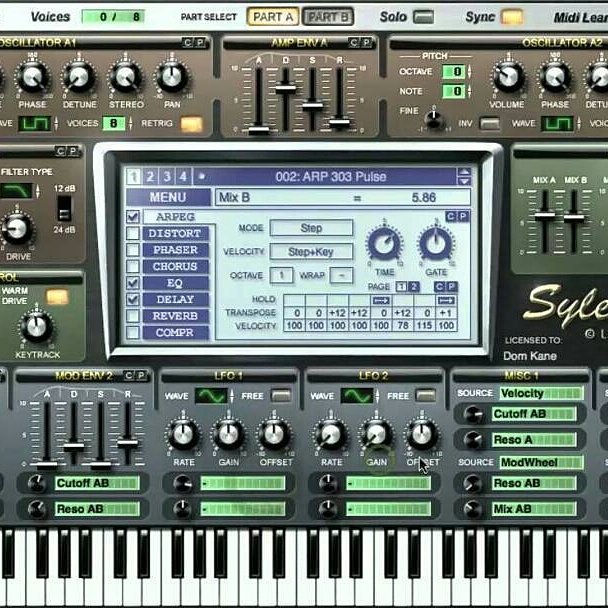Open Misc 1 Mix AB destination dropdown
Image resolution: width=608 pixels, height=608 pixels.
click(534, 509)
